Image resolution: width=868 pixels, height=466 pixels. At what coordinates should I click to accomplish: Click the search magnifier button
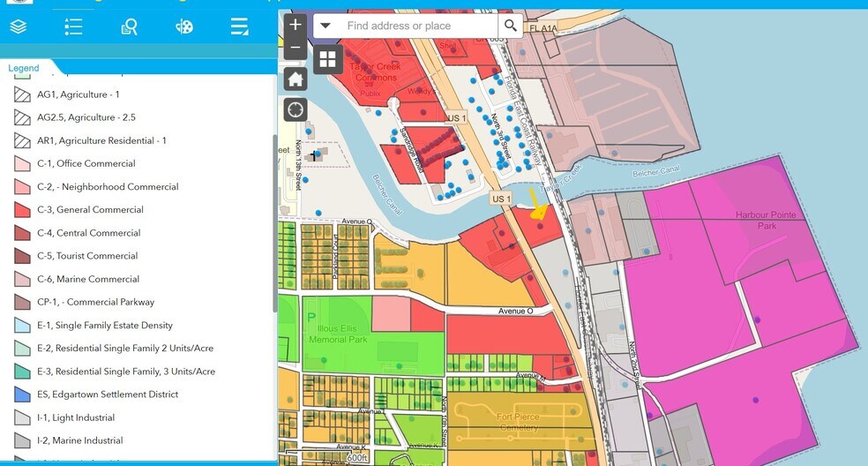[x=511, y=26]
